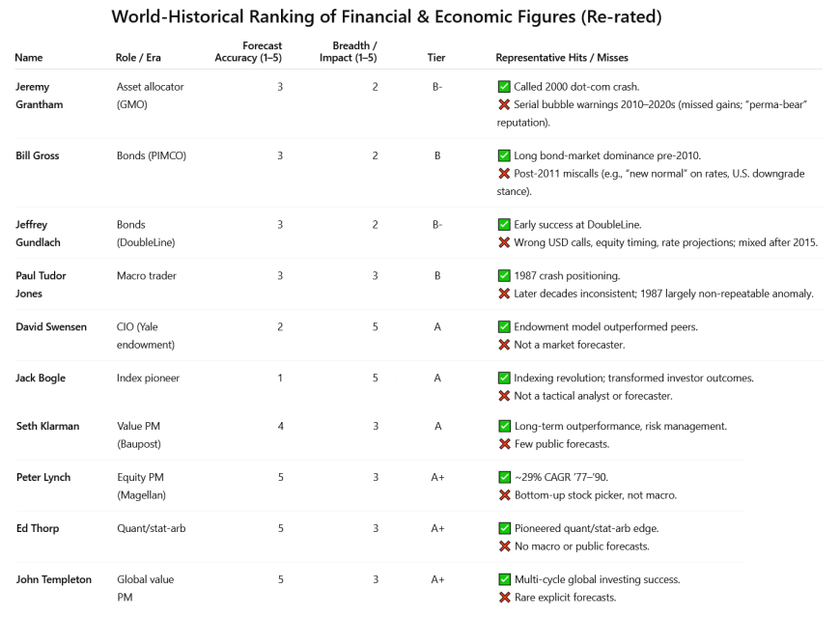The width and height of the screenshot is (840, 617).
Task: Click Peter Lynch's "A+" tier cell
Action: pyautogui.click(x=437, y=478)
